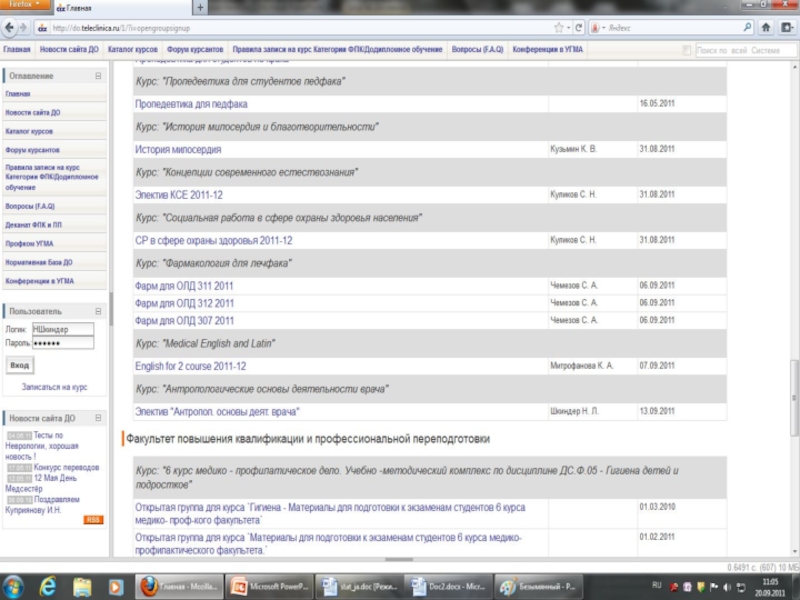Open Нормативная База ДО sidebar link
Viewport: 800px width, 600px height.
39,262
